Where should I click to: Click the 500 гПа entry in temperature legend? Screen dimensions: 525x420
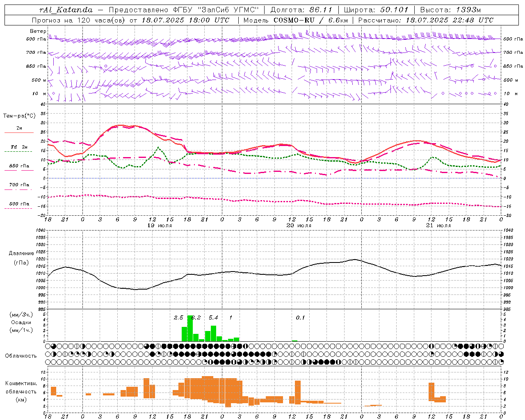coord(19,204)
